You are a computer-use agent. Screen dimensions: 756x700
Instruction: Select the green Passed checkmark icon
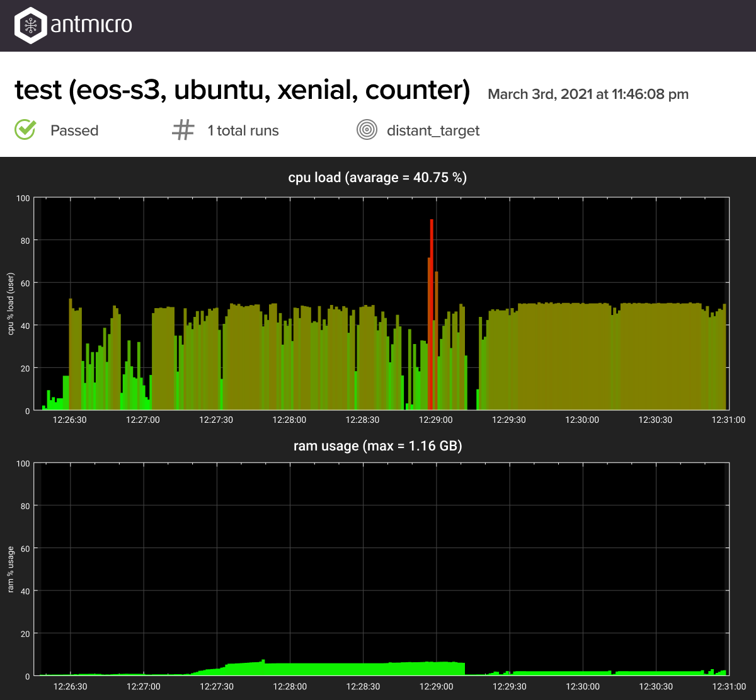(25, 130)
